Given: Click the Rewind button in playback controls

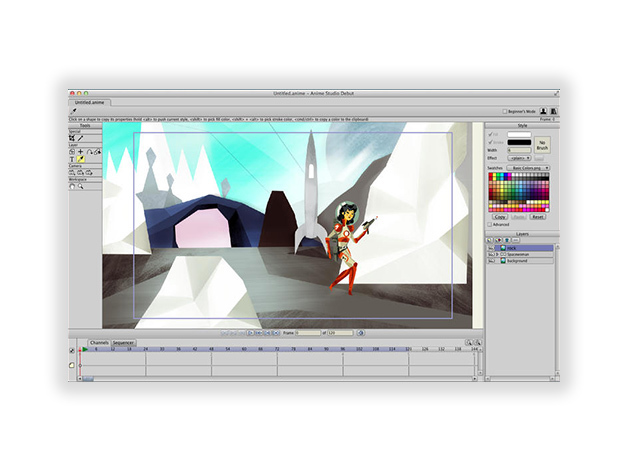Looking at the screenshot, I should pos(224,333).
